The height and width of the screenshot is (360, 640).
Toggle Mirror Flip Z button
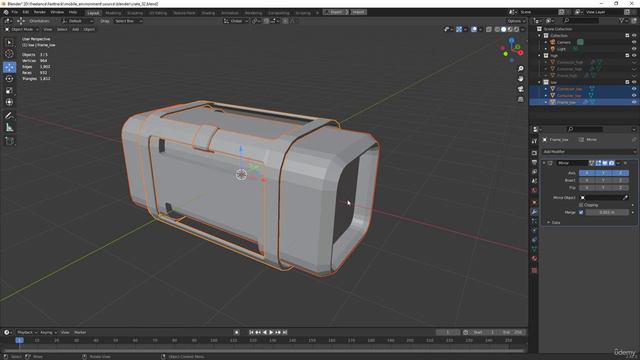pyautogui.click(x=620, y=188)
